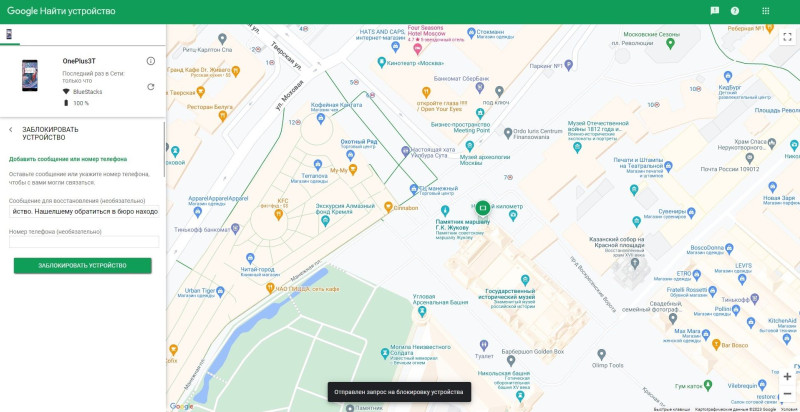Open the help question mark icon
Screen dimensions: 800x412
pos(735,11)
